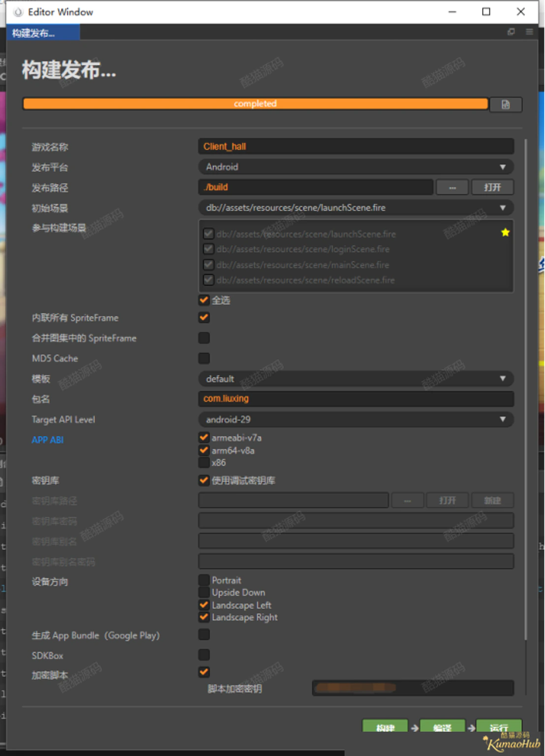Pop out the panel using the dock icon
Viewport: 545px width, 756px height.
[x=511, y=32]
